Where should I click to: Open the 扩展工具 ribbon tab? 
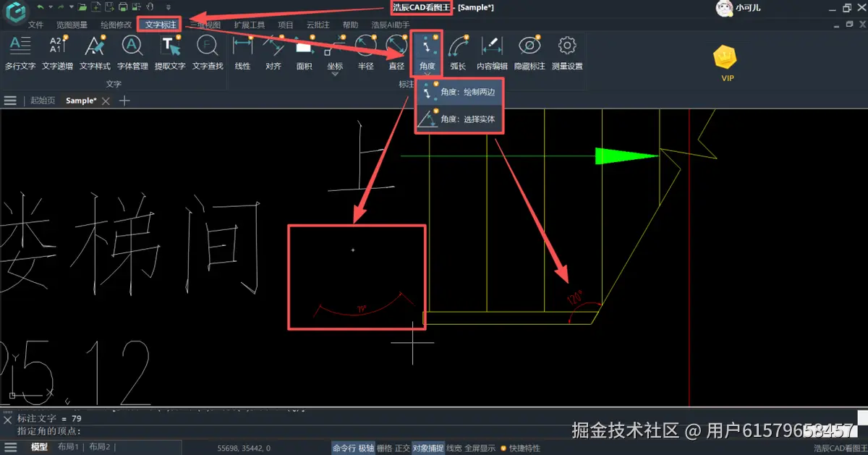250,25
